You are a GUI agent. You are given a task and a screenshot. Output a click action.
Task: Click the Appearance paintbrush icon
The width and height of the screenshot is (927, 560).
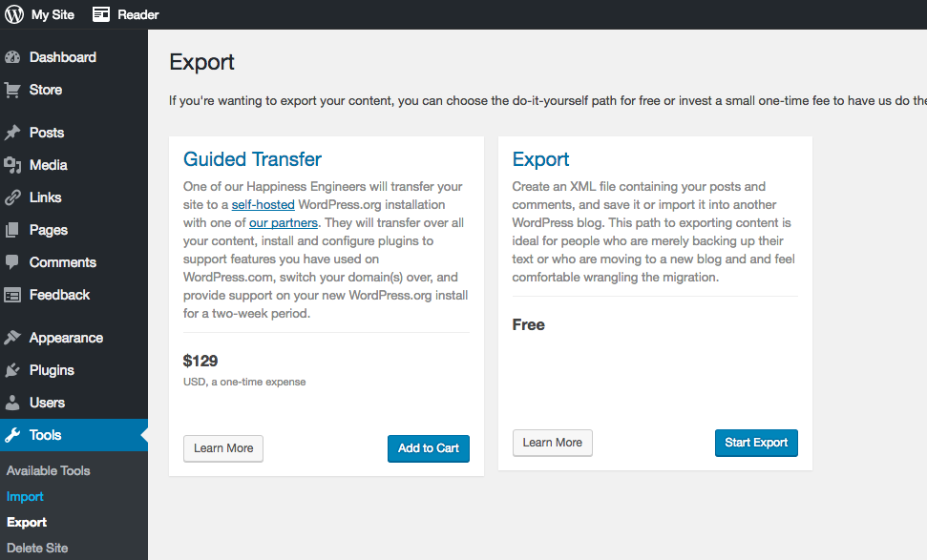[12, 338]
